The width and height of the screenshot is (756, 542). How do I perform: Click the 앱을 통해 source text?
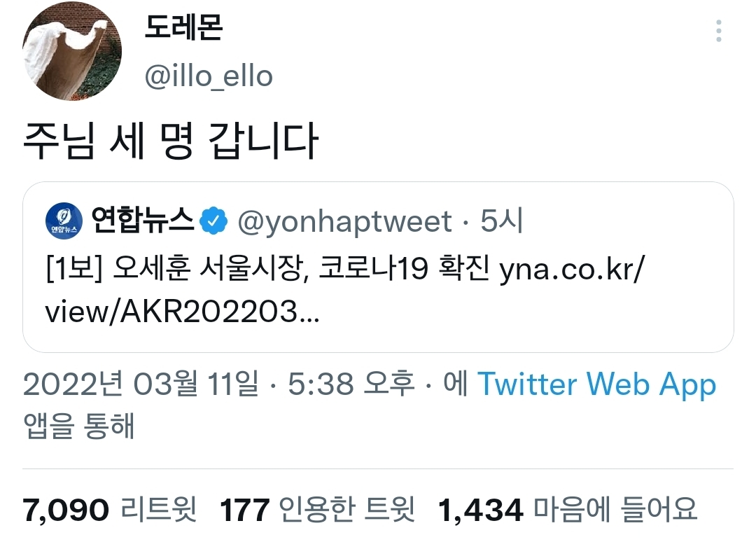[x=78, y=426]
